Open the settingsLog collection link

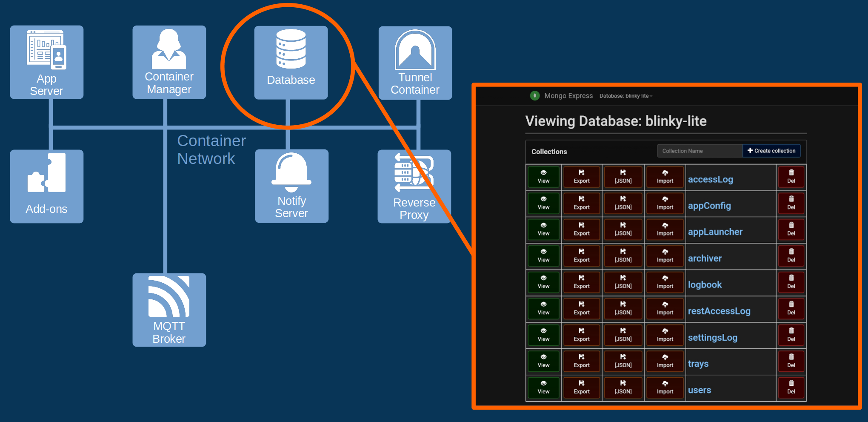pos(713,338)
